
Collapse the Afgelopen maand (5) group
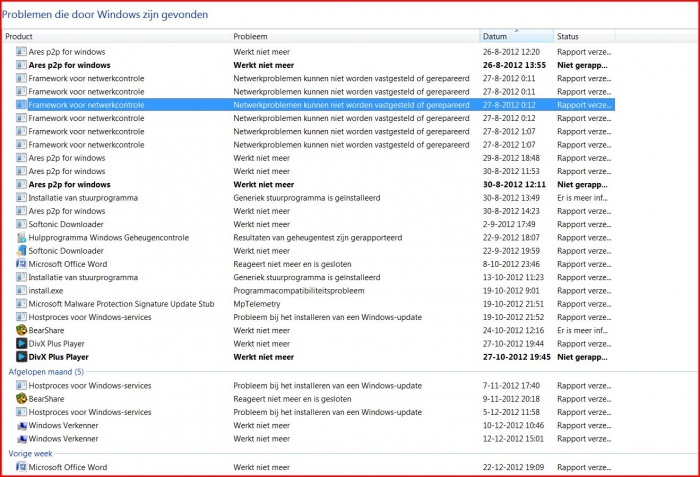46,372
